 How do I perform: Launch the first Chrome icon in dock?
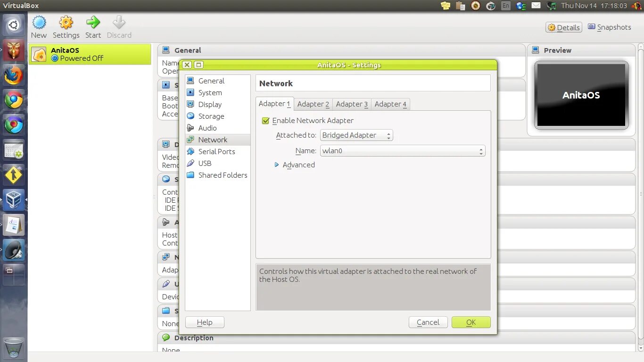(14, 99)
